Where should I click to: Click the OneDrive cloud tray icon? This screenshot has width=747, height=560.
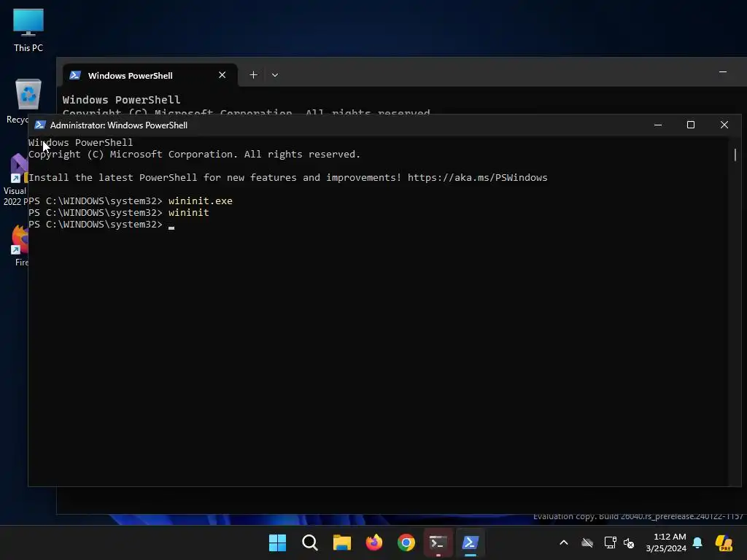click(587, 542)
